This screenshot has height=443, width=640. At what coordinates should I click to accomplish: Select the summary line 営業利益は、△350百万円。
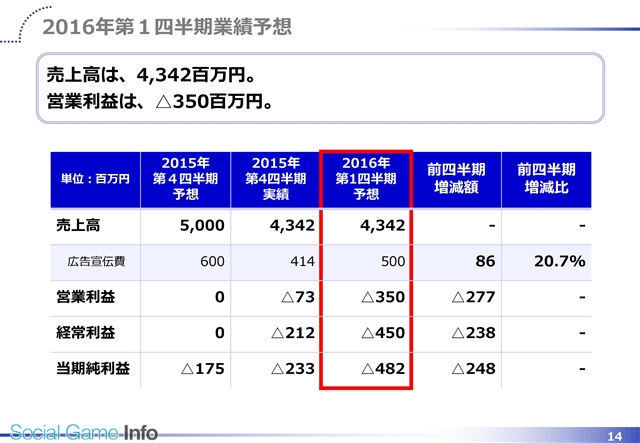tap(160, 101)
